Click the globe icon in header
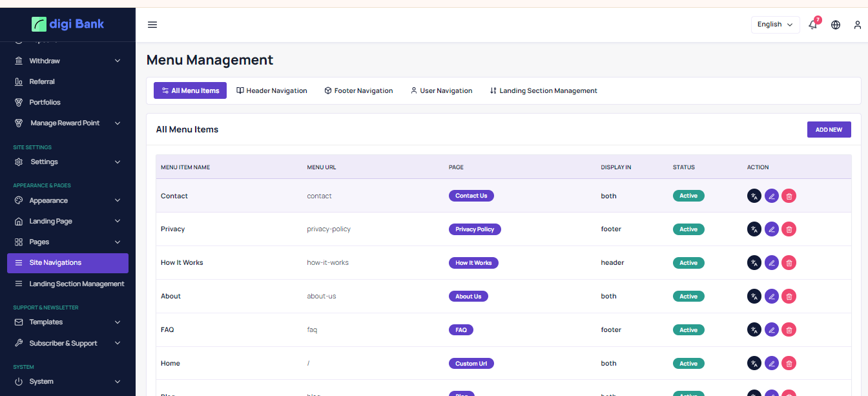This screenshot has height=396, width=868. (x=836, y=25)
